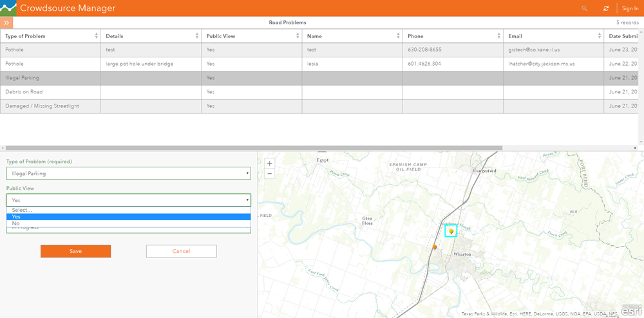Screen dimensions: 644x318
Task: Click the Save button
Action: click(x=75, y=251)
